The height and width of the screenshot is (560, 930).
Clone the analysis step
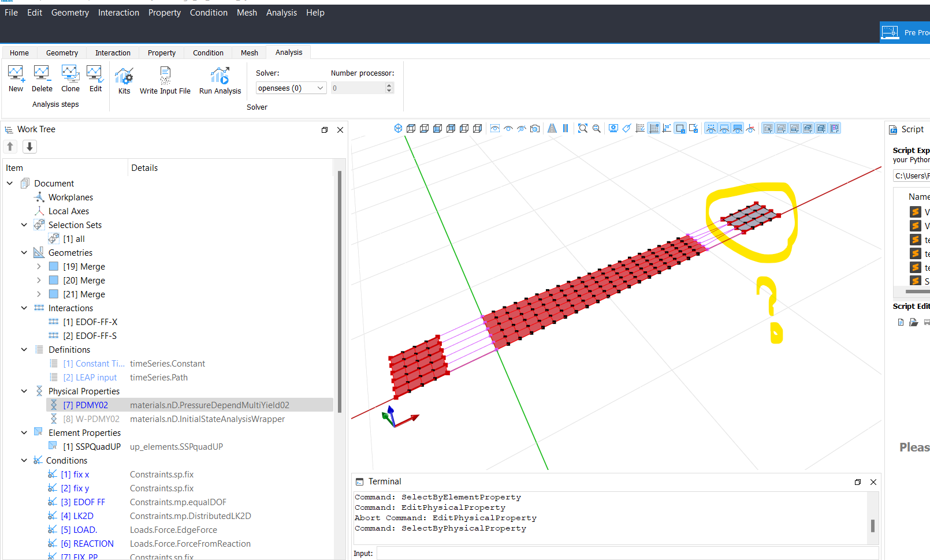[x=70, y=79]
